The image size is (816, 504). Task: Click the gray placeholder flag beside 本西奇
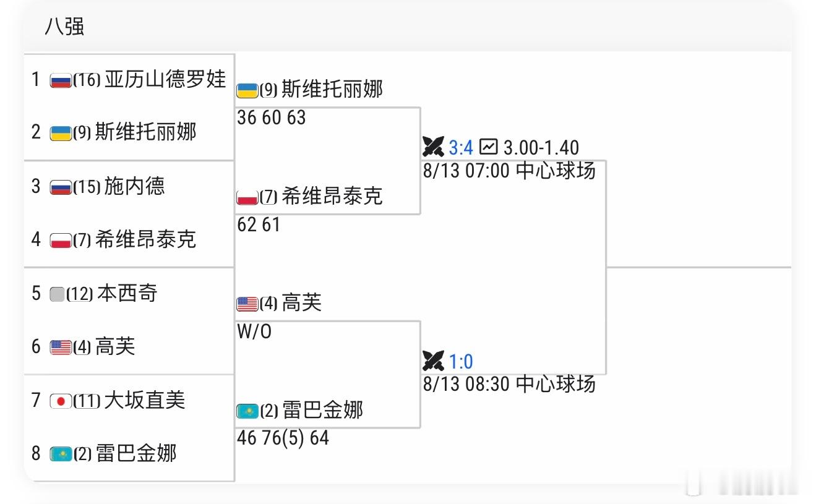click(x=57, y=294)
